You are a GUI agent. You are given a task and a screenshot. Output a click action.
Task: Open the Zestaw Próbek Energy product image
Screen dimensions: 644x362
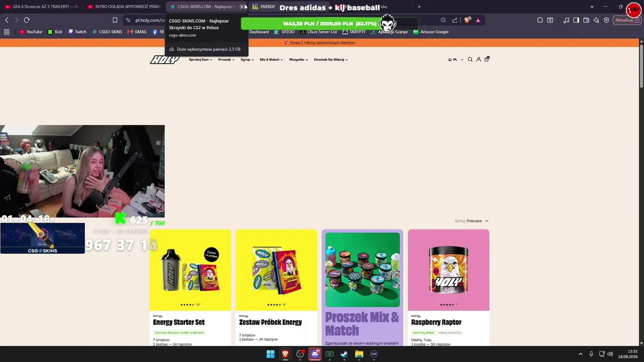276,270
